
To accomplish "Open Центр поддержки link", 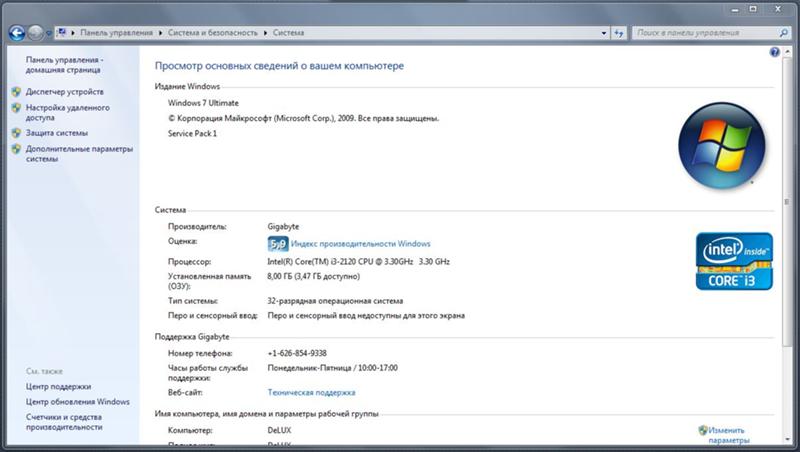I will pos(58,387).
